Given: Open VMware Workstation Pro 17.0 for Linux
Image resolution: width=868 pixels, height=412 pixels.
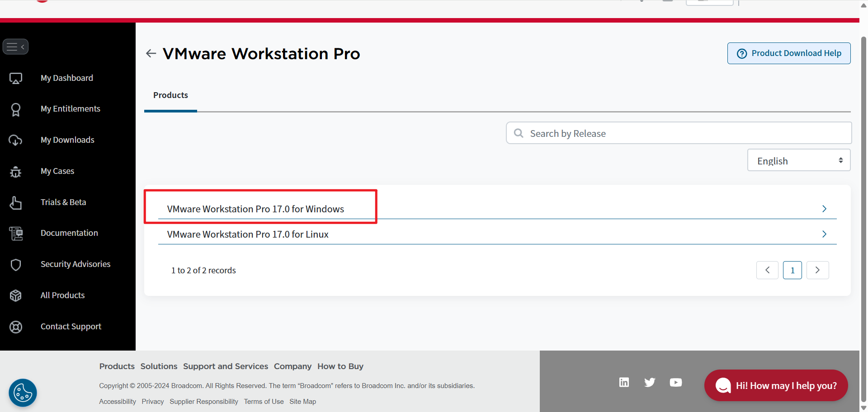Looking at the screenshot, I should (x=248, y=234).
